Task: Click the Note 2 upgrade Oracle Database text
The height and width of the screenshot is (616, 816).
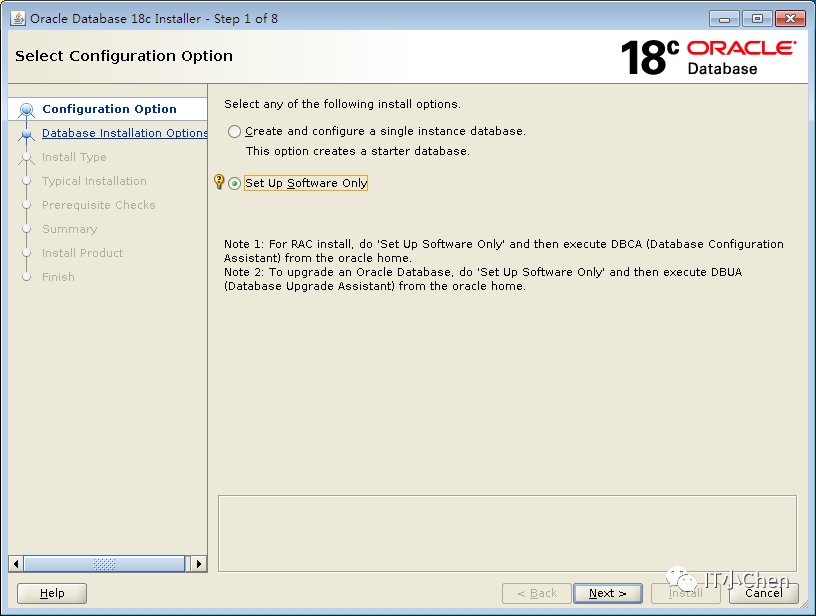Action: point(483,279)
